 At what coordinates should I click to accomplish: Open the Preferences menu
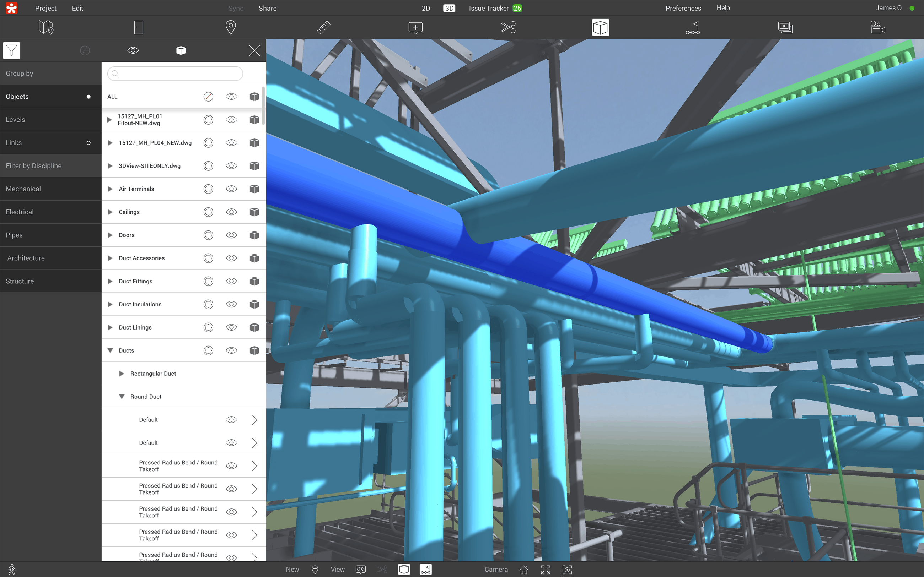pyautogui.click(x=683, y=8)
